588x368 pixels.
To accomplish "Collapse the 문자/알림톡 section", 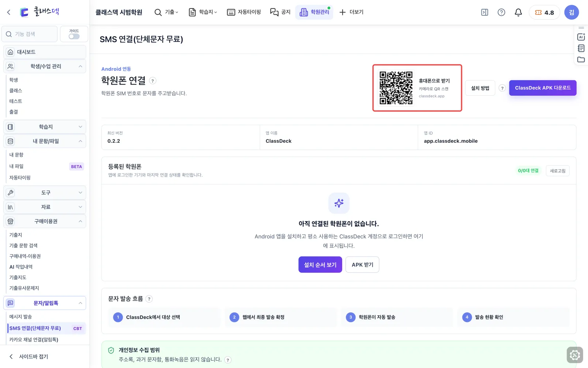I will 45,303.
